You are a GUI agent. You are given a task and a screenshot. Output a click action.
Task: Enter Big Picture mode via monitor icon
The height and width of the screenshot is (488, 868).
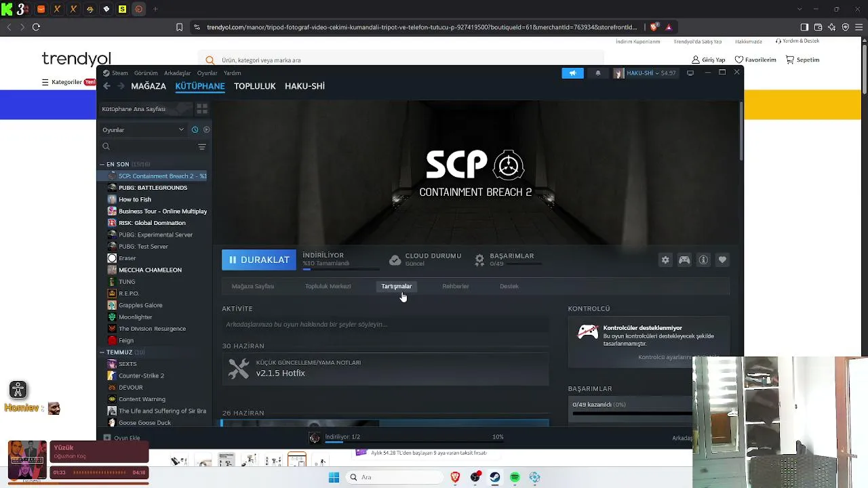(x=690, y=73)
